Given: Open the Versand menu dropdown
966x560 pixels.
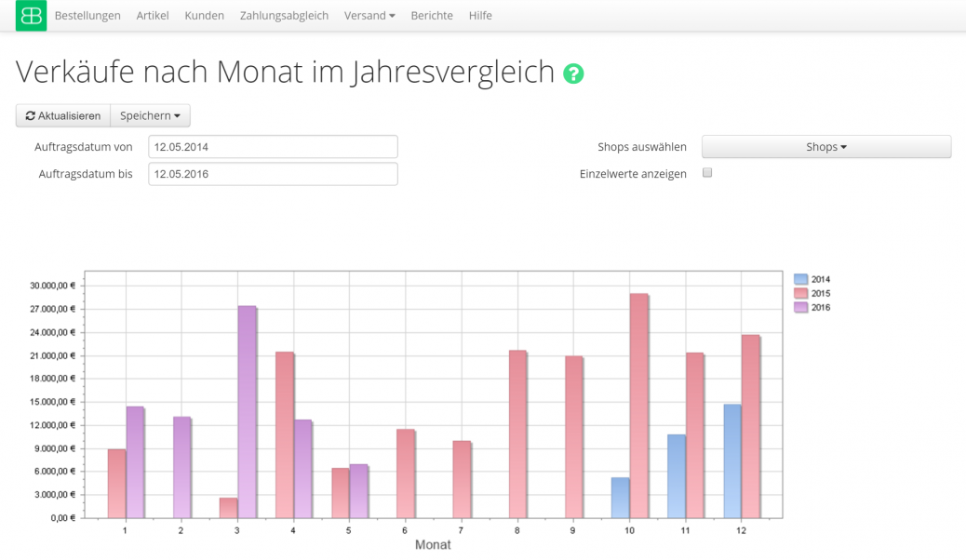Looking at the screenshot, I should click(x=369, y=16).
